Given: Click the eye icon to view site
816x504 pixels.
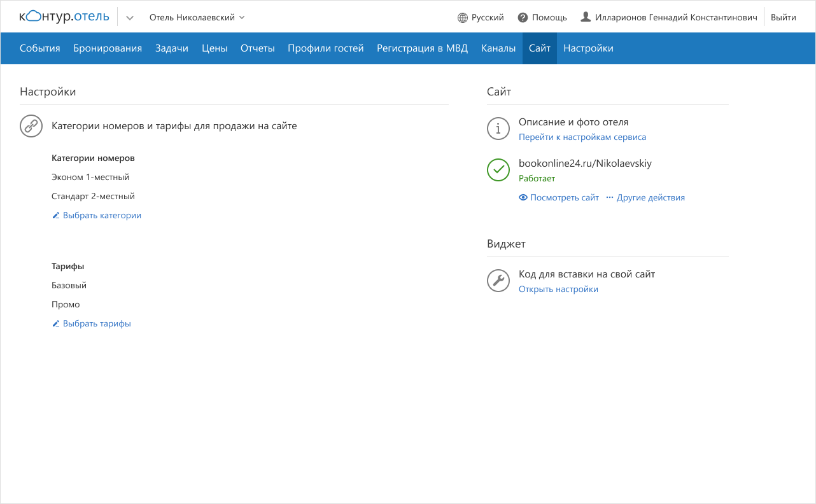Looking at the screenshot, I should tap(523, 198).
